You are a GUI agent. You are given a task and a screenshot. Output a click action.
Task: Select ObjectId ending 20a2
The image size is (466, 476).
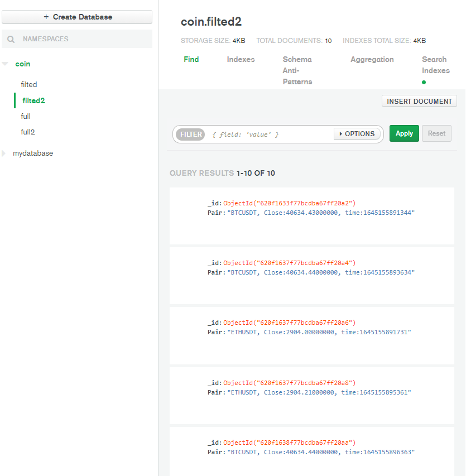pyautogui.click(x=289, y=203)
